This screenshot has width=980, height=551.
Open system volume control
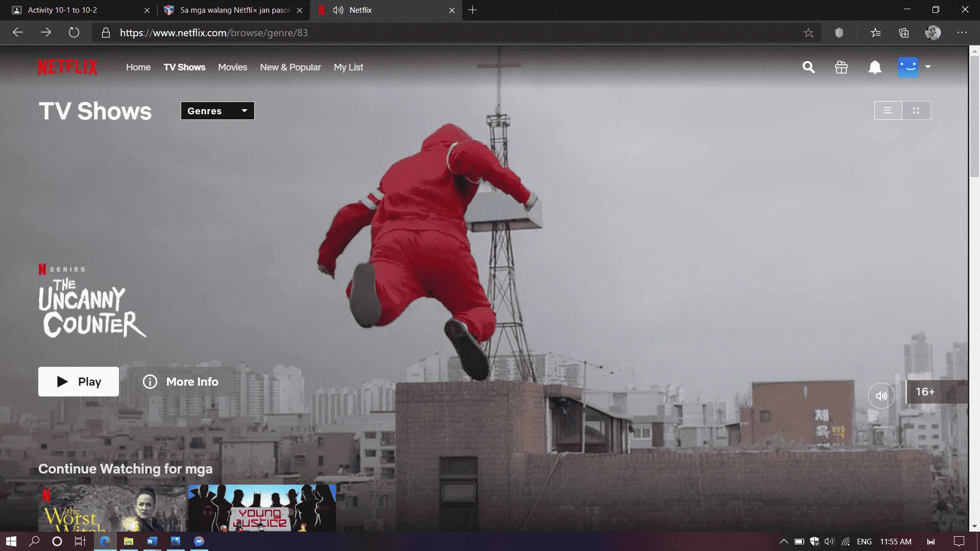point(829,541)
